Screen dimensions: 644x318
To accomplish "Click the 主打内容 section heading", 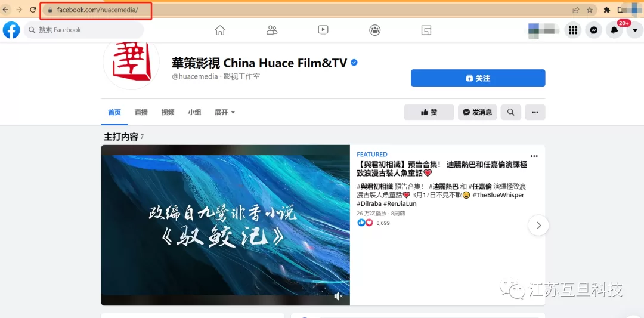I will click(120, 137).
